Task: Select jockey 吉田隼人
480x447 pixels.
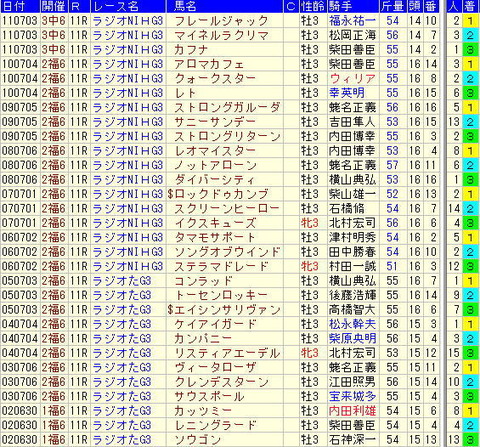Action: pyautogui.click(x=352, y=122)
